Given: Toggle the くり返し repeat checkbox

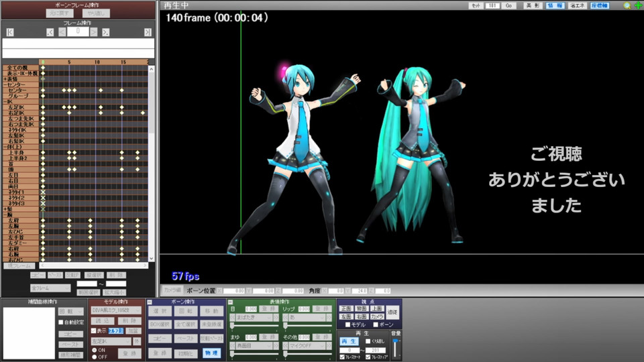Looking at the screenshot, I should 368,341.
